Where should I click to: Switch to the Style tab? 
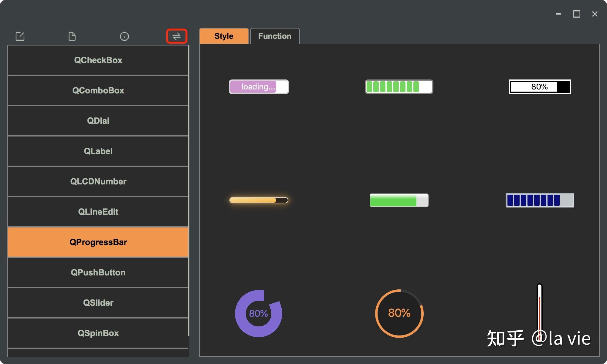pos(224,36)
